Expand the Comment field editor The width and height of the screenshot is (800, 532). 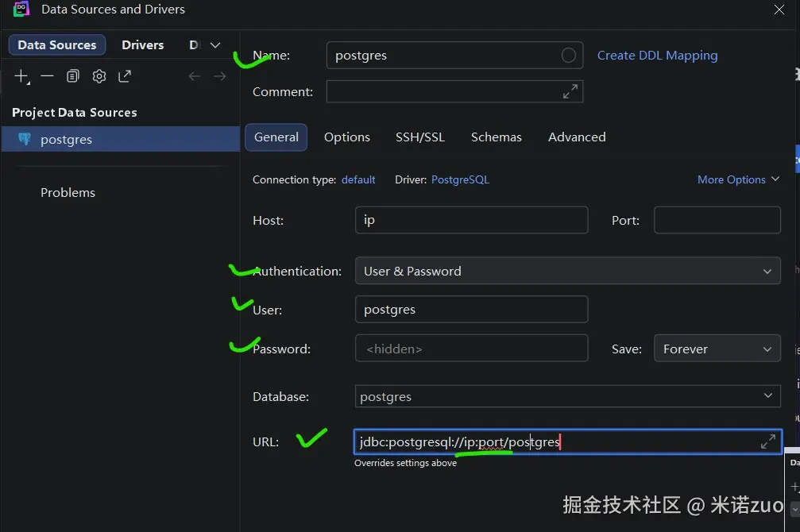click(570, 91)
